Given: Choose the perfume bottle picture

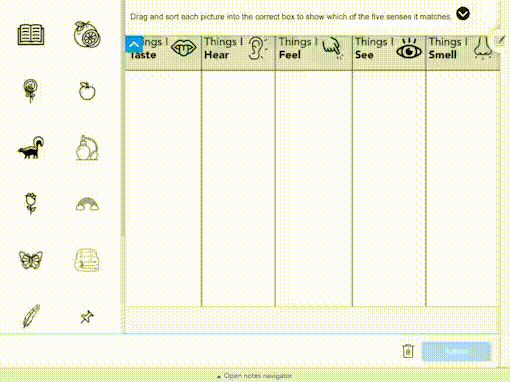Looking at the screenshot, I should [x=87, y=147].
